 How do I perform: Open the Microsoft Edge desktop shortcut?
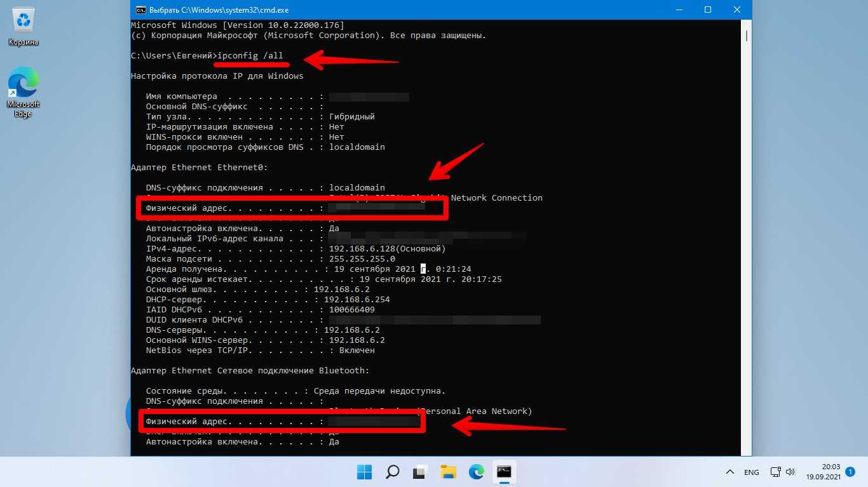pyautogui.click(x=24, y=93)
